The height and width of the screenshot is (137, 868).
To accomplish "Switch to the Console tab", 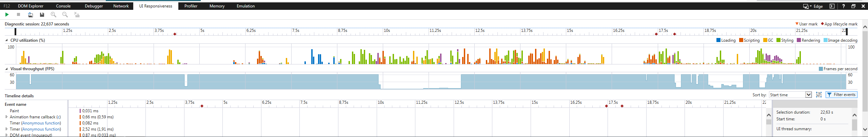I will 63,6.
